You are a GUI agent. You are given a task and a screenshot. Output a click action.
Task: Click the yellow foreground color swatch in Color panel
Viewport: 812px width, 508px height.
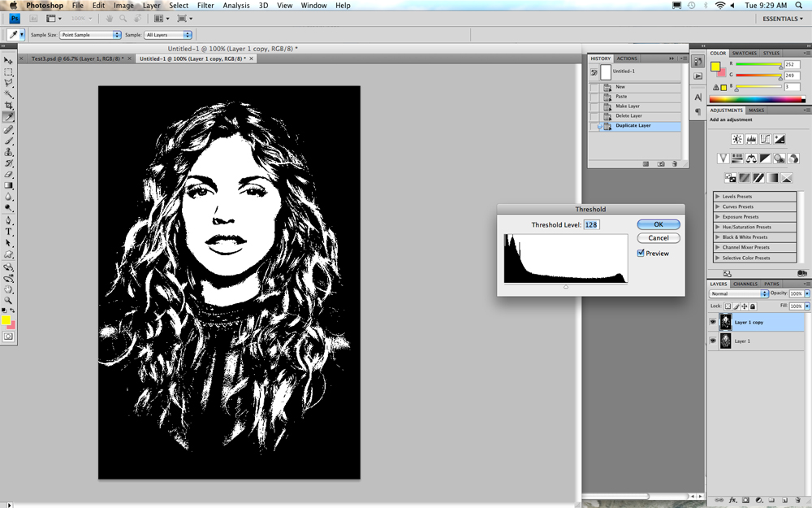click(x=715, y=67)
